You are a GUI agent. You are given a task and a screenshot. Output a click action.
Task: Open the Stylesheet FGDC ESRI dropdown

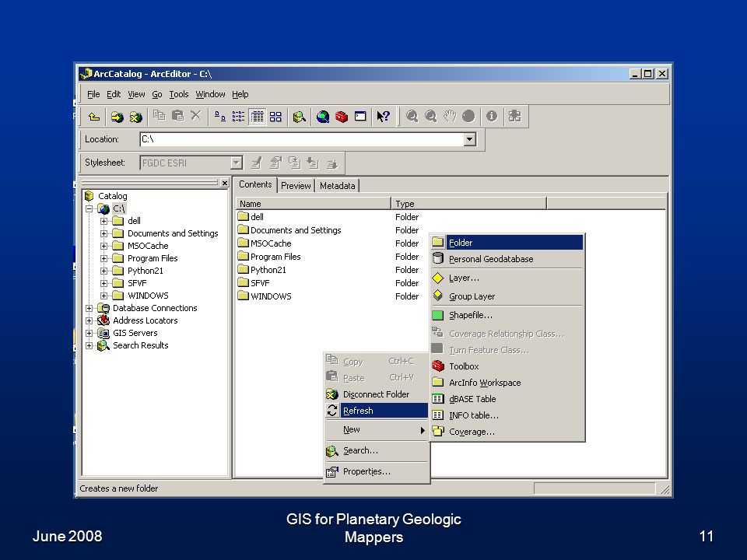(237, 163)
